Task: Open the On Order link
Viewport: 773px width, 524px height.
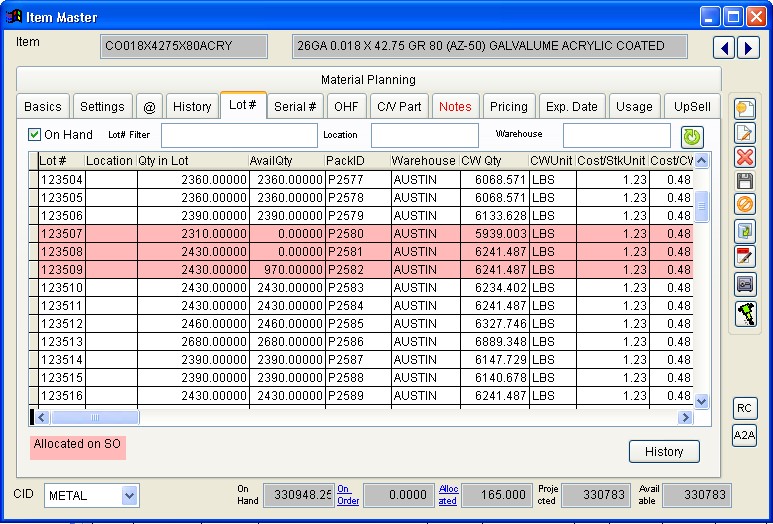Action: 348,495
